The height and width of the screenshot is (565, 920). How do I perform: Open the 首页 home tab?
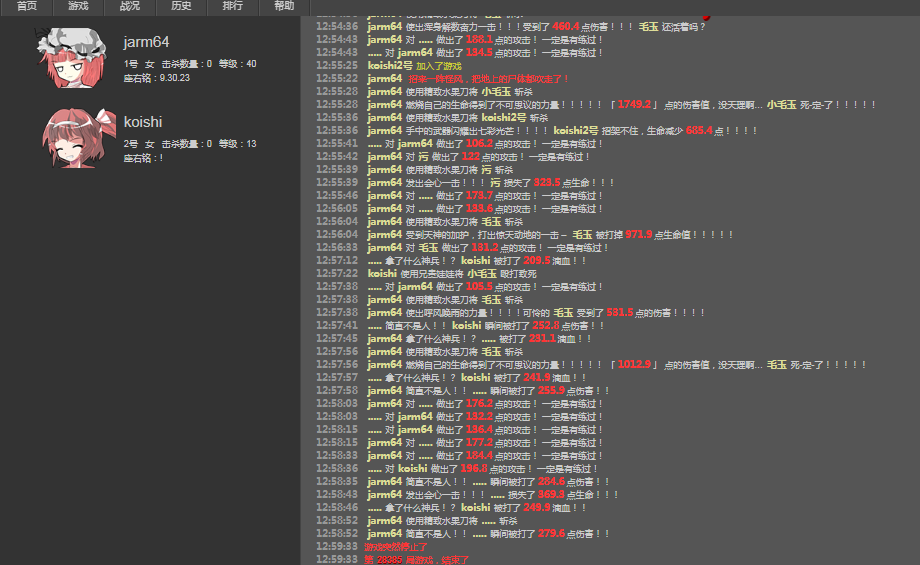pos(26,6)
